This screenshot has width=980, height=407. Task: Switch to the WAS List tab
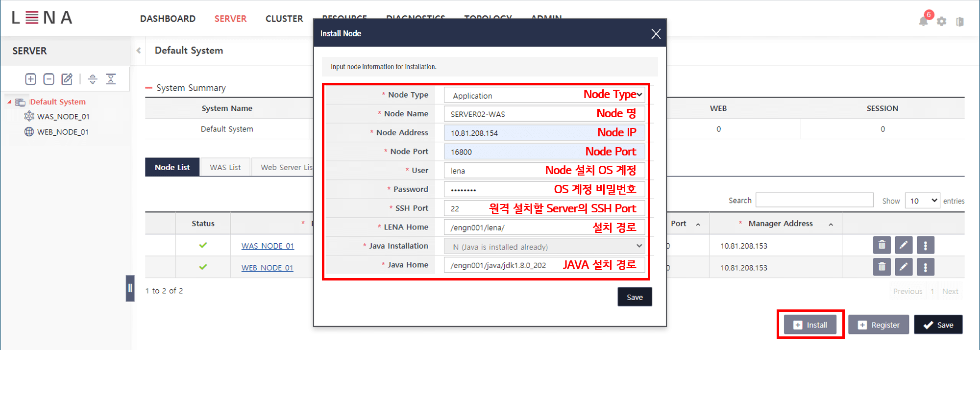tap(225, 167)
